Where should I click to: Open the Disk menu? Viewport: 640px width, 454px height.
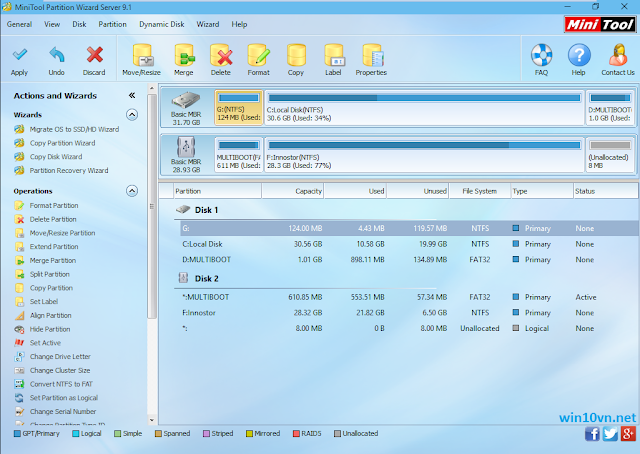click(79, 24)
